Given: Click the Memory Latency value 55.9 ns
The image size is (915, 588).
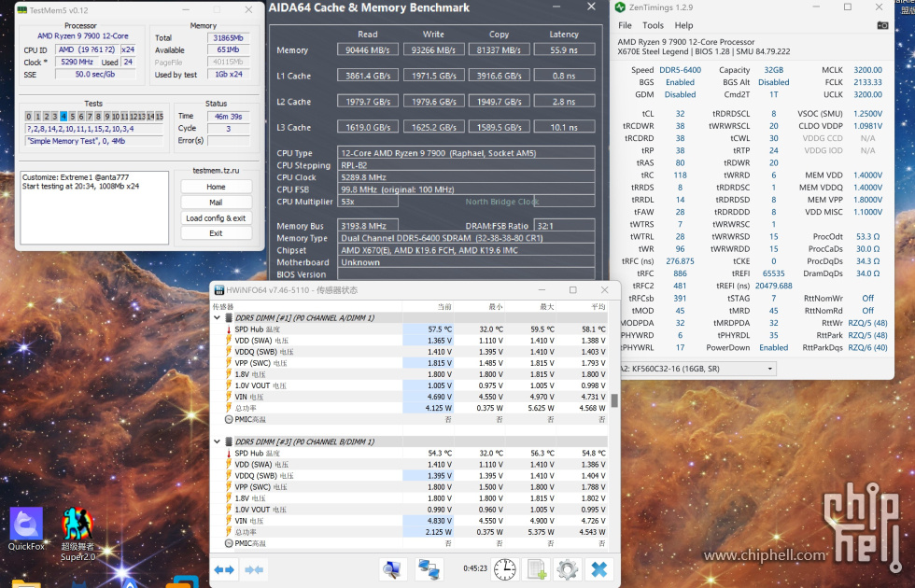Looking at the screenshot, I should [564, 50].
